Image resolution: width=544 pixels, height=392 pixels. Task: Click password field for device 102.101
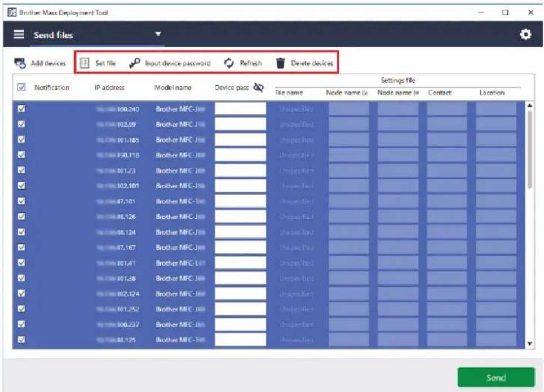[240, 186]
